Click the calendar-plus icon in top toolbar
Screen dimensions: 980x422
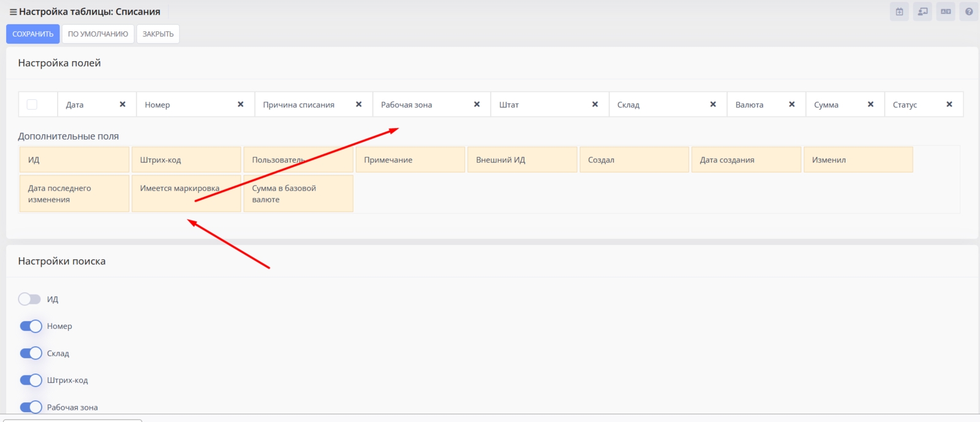(x=899, y=12)
